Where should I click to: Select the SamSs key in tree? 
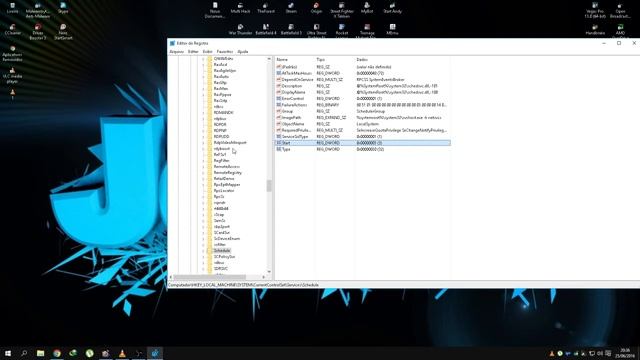[x=219, y=221]
